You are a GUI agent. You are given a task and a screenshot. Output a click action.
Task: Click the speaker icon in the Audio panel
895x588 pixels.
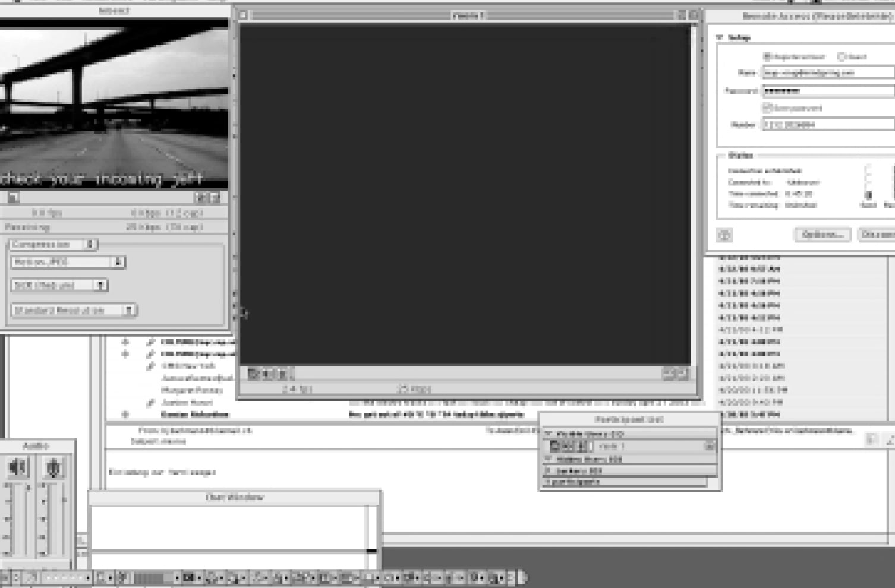(x=17, y=467)
